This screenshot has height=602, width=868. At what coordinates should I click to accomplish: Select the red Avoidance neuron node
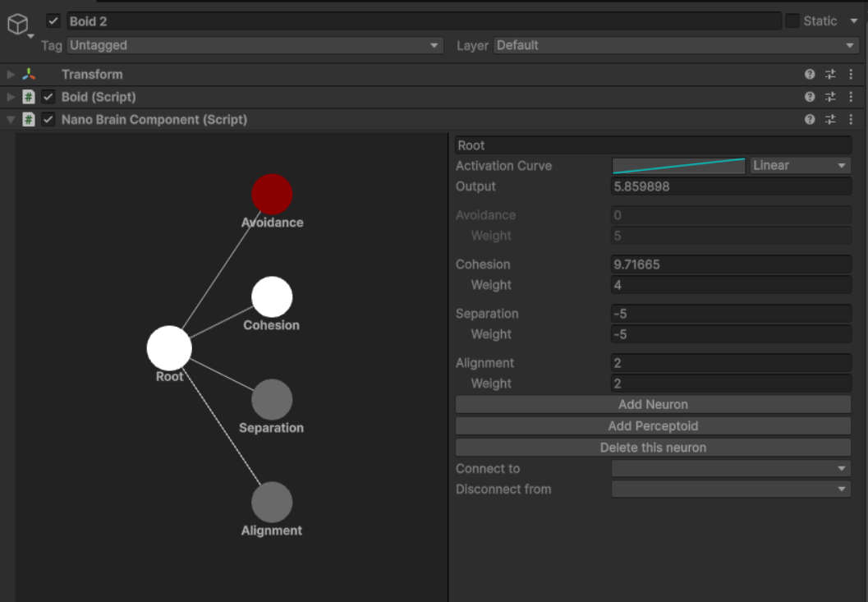coord(272,195)
